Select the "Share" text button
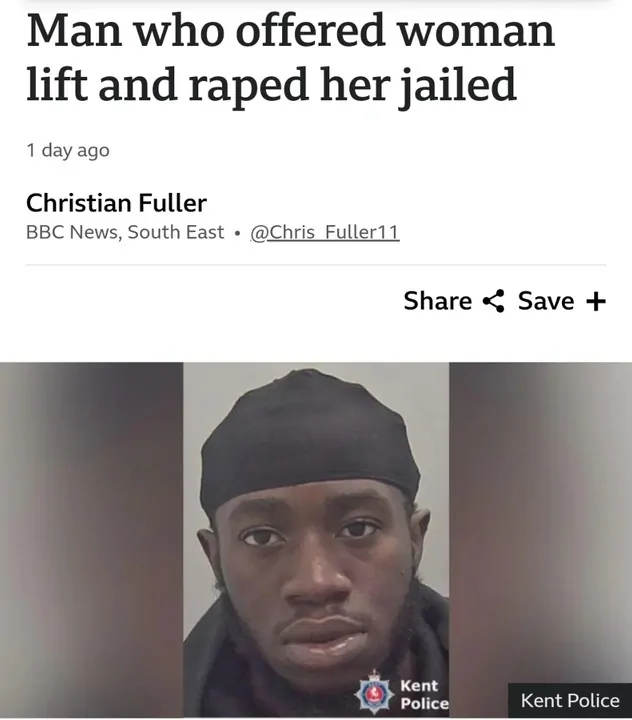Image resolution: width=632 pixels, height=720 pixels. click(x=438, y=301)
